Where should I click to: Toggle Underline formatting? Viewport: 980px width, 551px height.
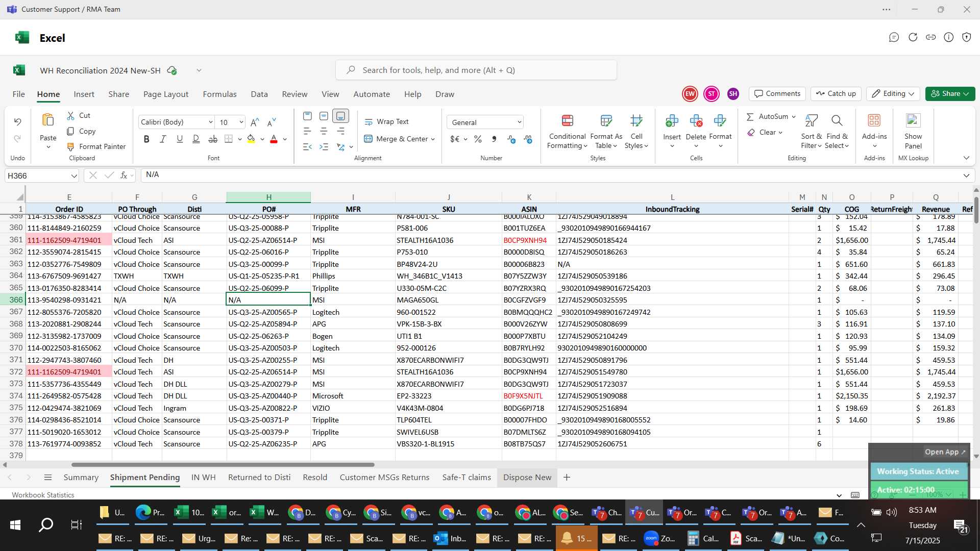pyautogui.click(x=180, y=139)
